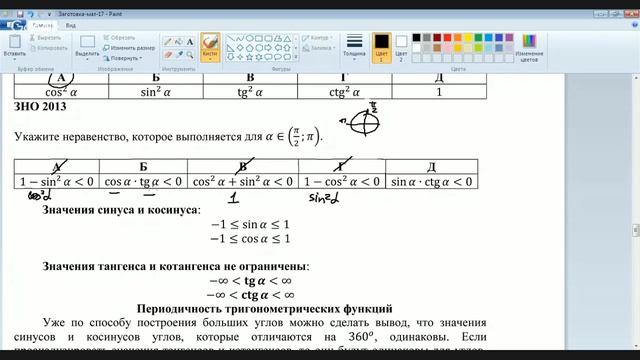Image resolution: width=640 pixels, height=360 pixels.
Task: Pick the green color swatch in the top row
Action: (x=478, y=38)
